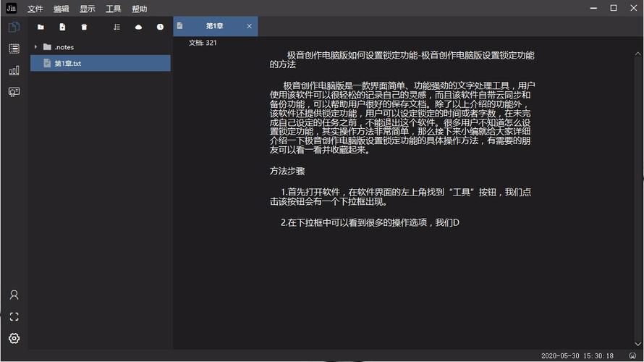Click the paragraph starting 1.首先打开软件
The height and width of the screenshot is (362, 644).
(400, 197)
